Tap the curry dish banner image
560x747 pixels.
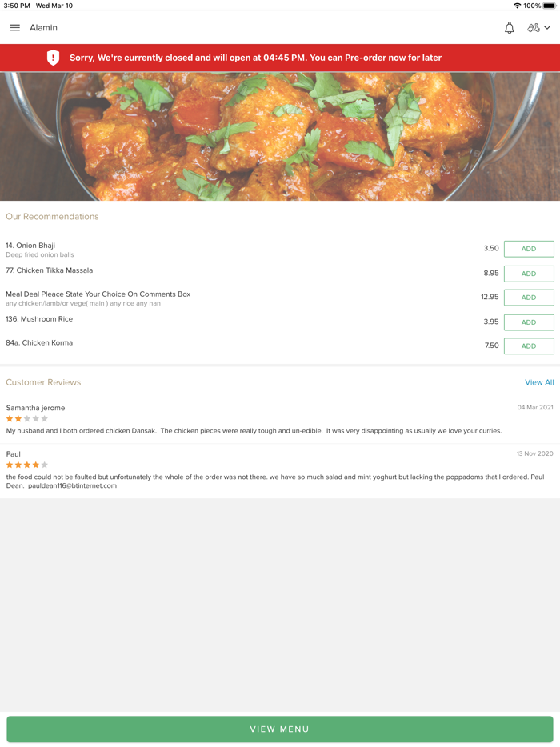(280, 136)
